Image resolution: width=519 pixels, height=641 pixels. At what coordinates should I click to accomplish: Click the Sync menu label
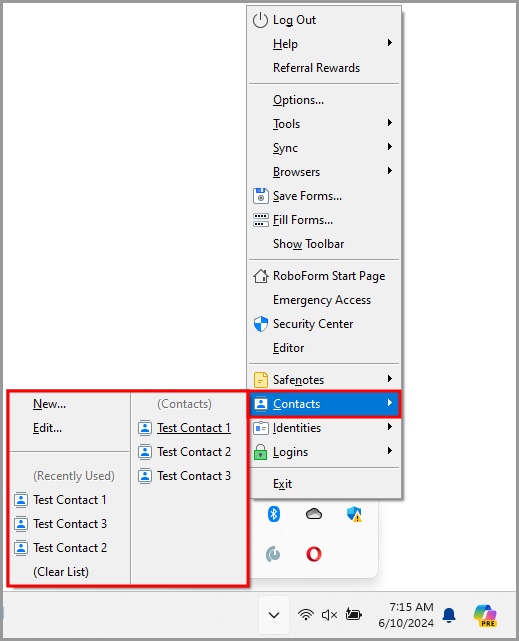(x=285, y=148)
